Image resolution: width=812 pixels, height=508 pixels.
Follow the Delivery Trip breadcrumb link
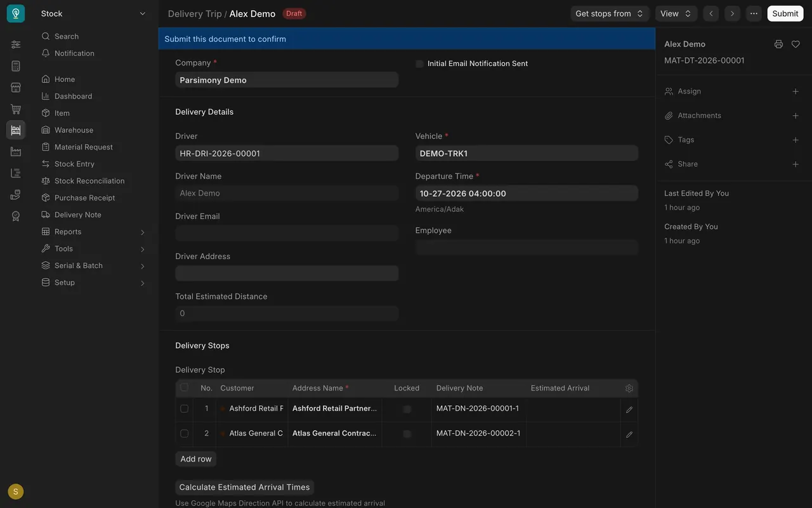point(195,13)
